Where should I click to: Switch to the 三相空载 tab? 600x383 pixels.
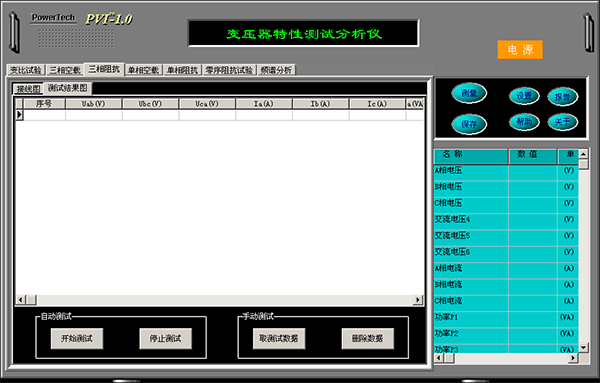tap(65, 70)
